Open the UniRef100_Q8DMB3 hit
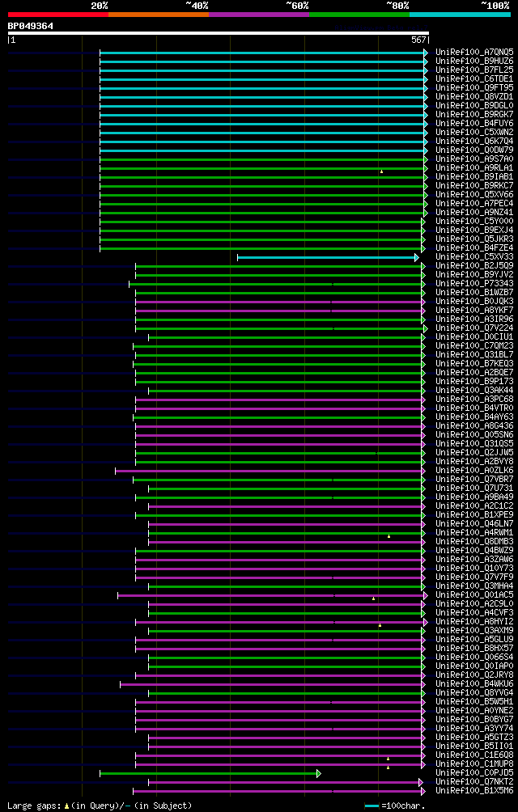 coord(474,542)
